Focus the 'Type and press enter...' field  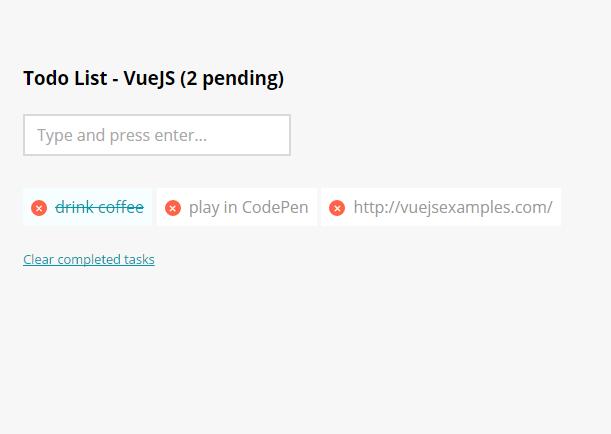(x=157, y=135)
